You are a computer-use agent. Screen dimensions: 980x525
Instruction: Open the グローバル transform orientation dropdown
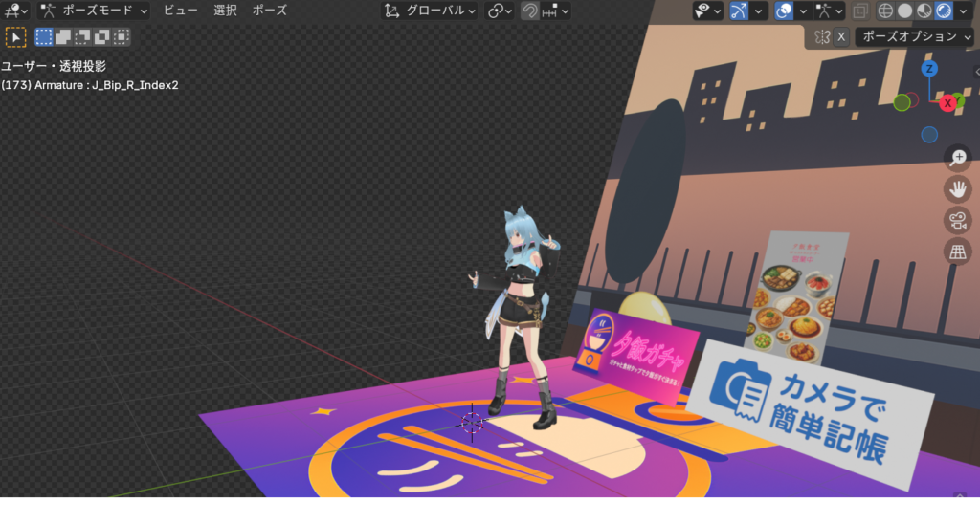click(430, 11)
